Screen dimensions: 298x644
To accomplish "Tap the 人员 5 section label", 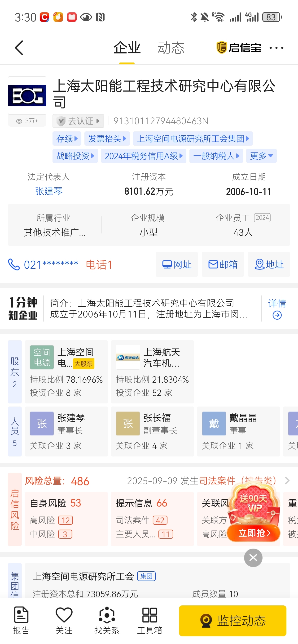I will (15, 431).
